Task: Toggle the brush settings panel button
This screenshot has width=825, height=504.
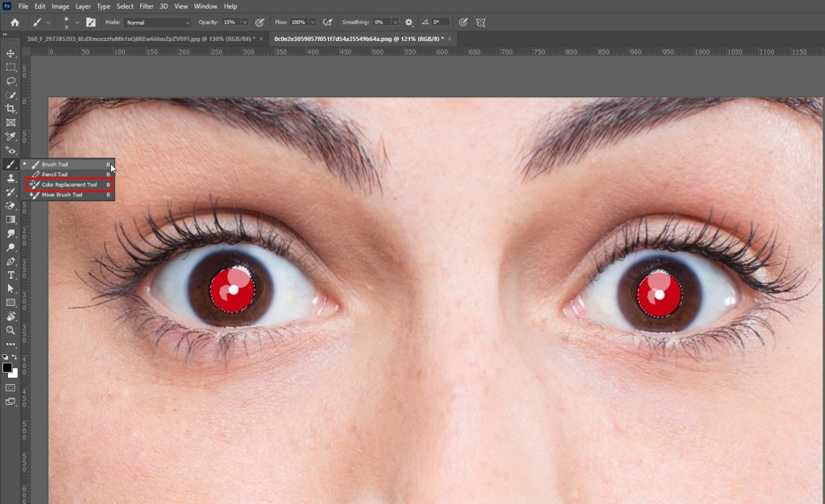Action: click(91, 23)
